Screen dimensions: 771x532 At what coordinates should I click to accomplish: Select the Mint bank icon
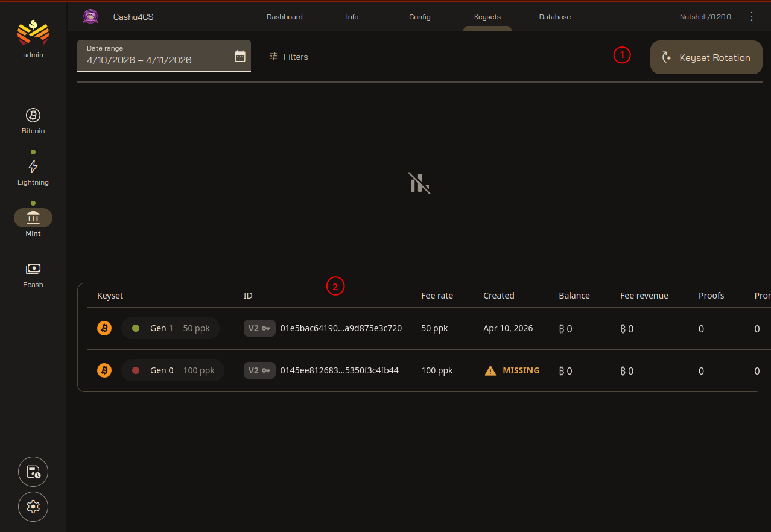coord(33,218)
